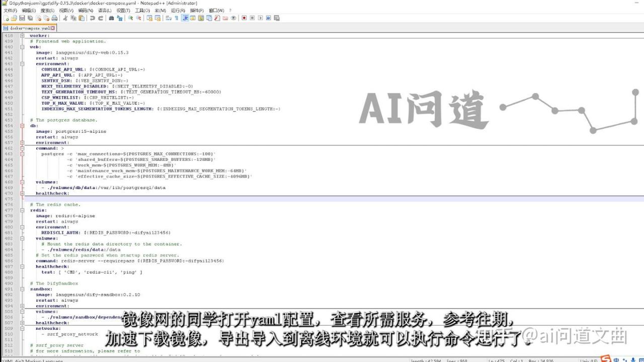Click the Zoom In toolbar icon
Image resolution: width=644 pixels, height=362 pixels.
tap(130, 18)
